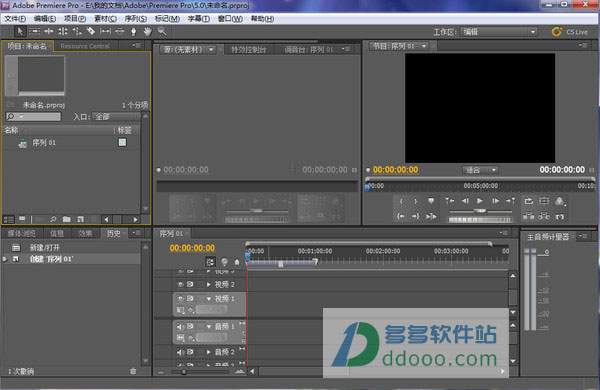This screenshot has width=600, height=390.
Task: Toggle Safe Margins in Program monitor
Action: pyautogui.click(x=544, y=201)
